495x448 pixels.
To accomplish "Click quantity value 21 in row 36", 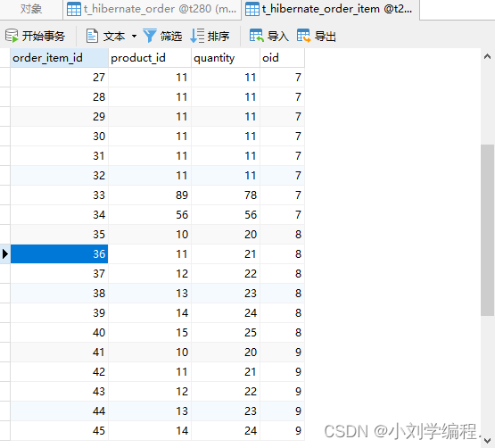I will tap(251, 254).
